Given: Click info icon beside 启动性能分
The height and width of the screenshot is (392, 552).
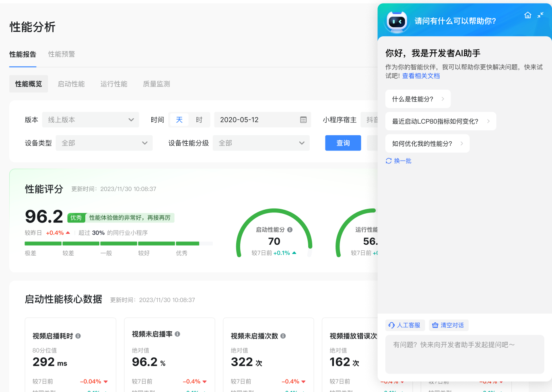Looking at the screenshot, I should click(x=290, y=230).
